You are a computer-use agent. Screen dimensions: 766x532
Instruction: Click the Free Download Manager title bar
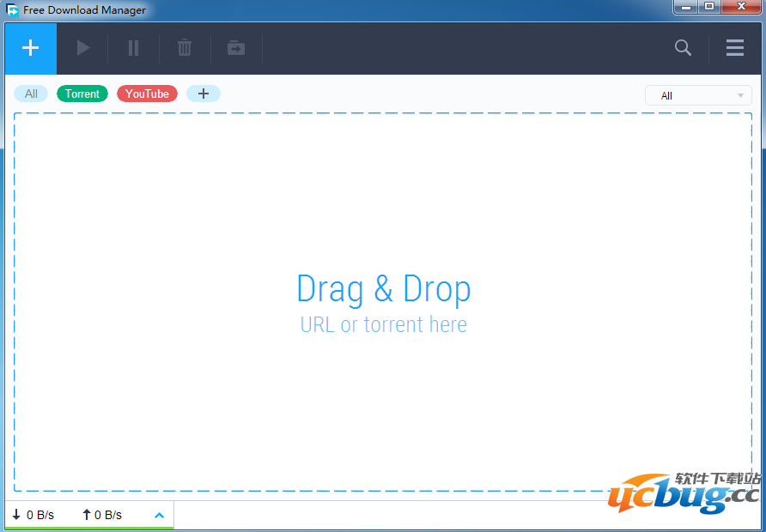(x=343, y=9)
